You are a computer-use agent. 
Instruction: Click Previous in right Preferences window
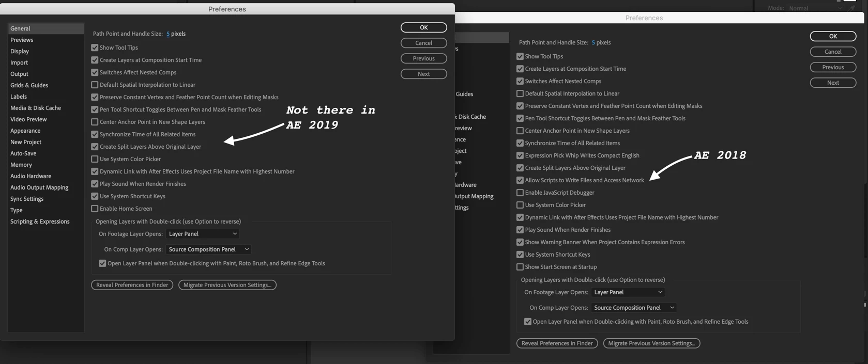[x=833, y=67]
